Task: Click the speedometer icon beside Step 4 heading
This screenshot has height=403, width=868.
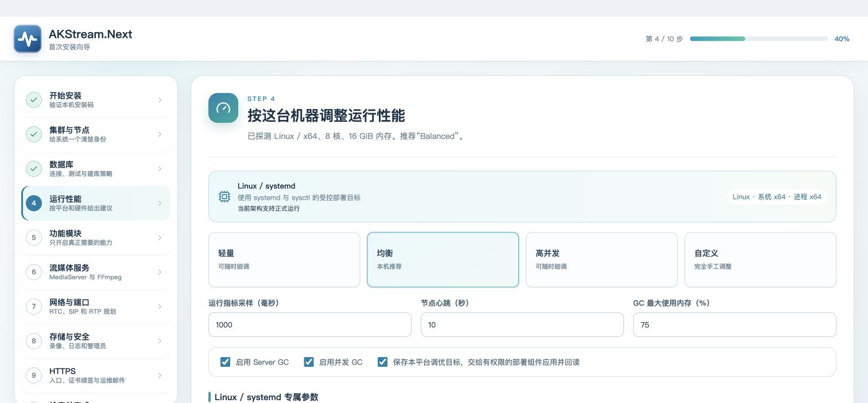Action: coord(223,108)
